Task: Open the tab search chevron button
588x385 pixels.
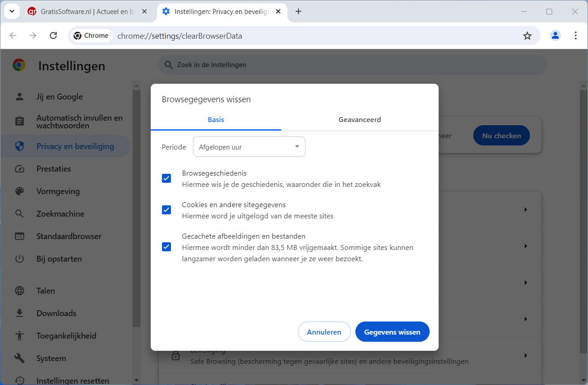Action: pos(12,12)
